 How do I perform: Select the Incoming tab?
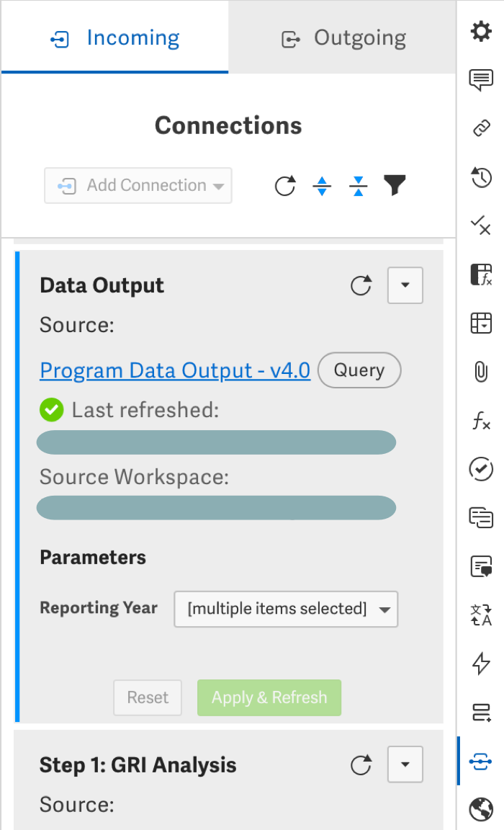click(114, 37)
